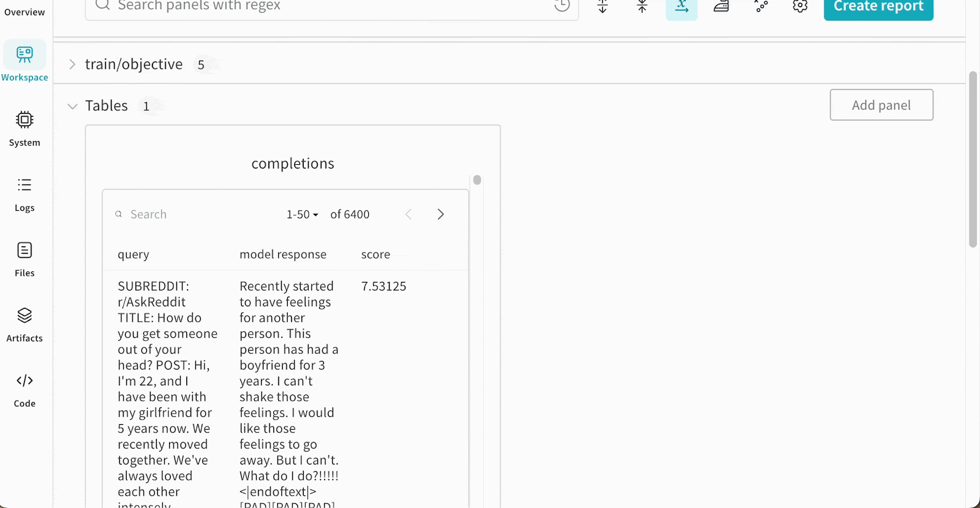
Task: Toggle collapse all panels arrow icon
Action: [641, 6]
